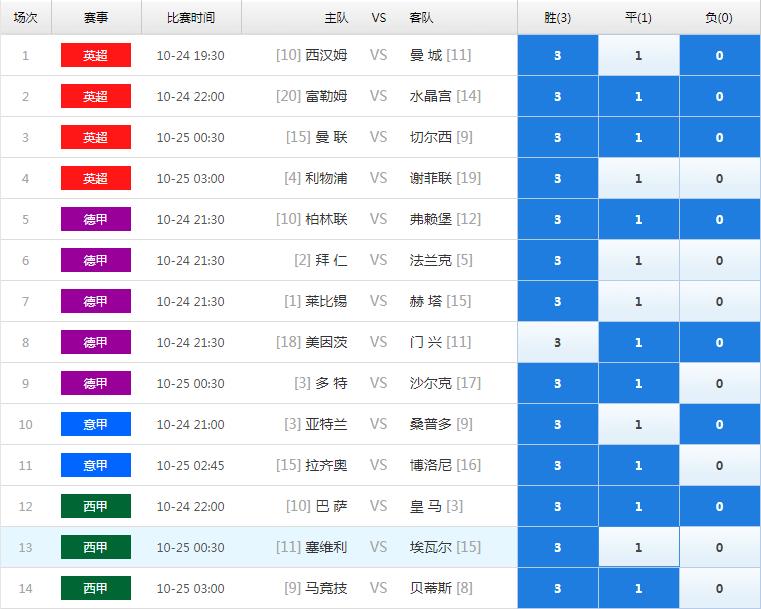This screenshot has height=609, width=761.
Task: Toggle draw (1) for match 12 巴萨
Action: click(x=639, y=506)
